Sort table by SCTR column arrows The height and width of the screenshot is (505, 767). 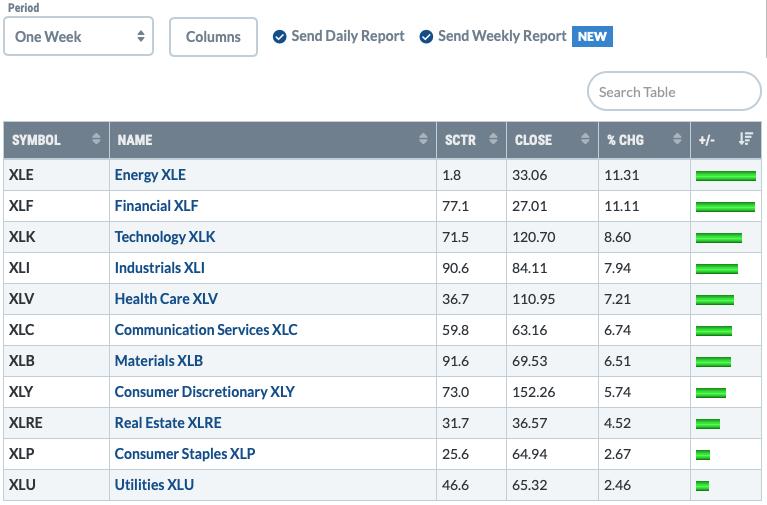coord(493,139)
